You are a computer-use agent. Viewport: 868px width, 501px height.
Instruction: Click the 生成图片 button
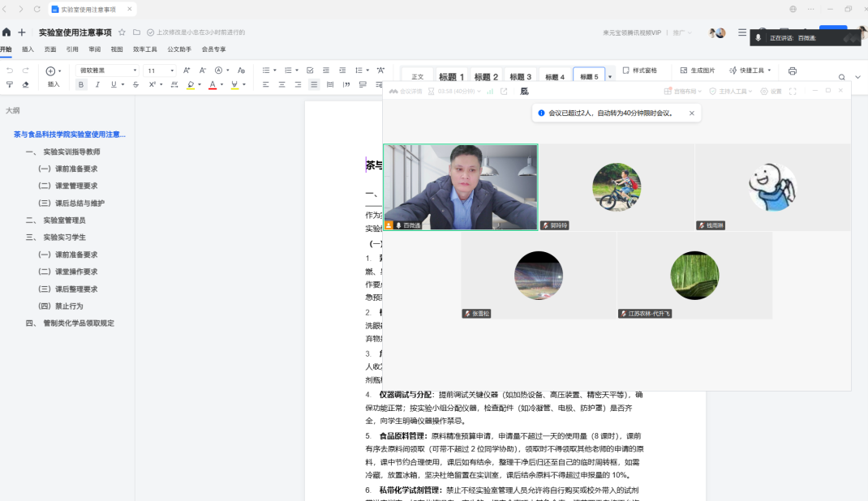point(698,71)
